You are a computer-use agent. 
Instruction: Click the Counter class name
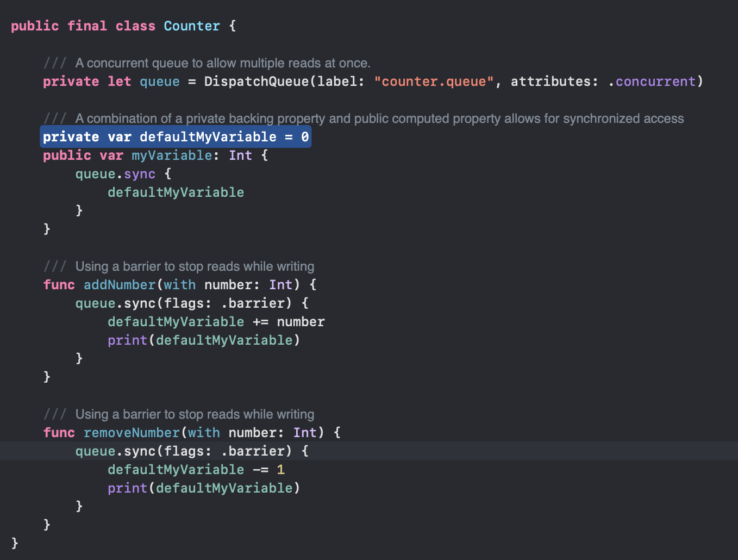192,26
